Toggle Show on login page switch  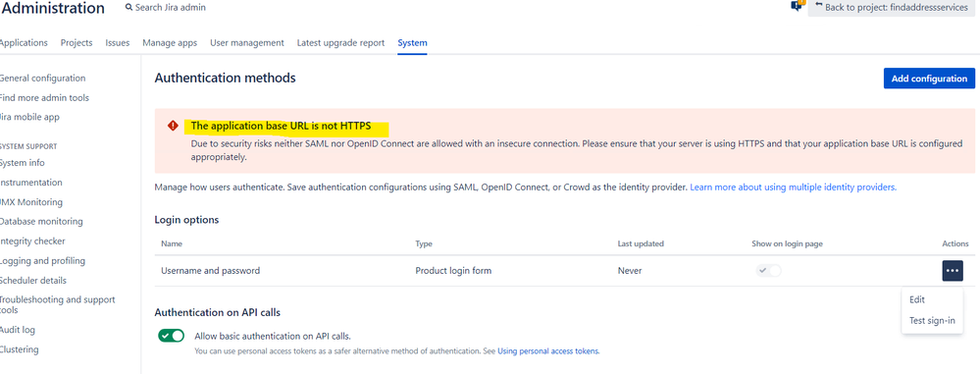[769, 271]
